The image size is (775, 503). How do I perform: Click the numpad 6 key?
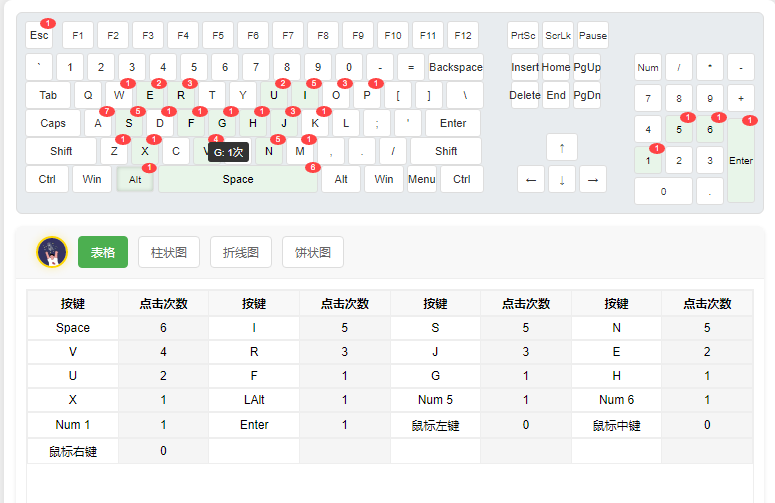[710, 129]
